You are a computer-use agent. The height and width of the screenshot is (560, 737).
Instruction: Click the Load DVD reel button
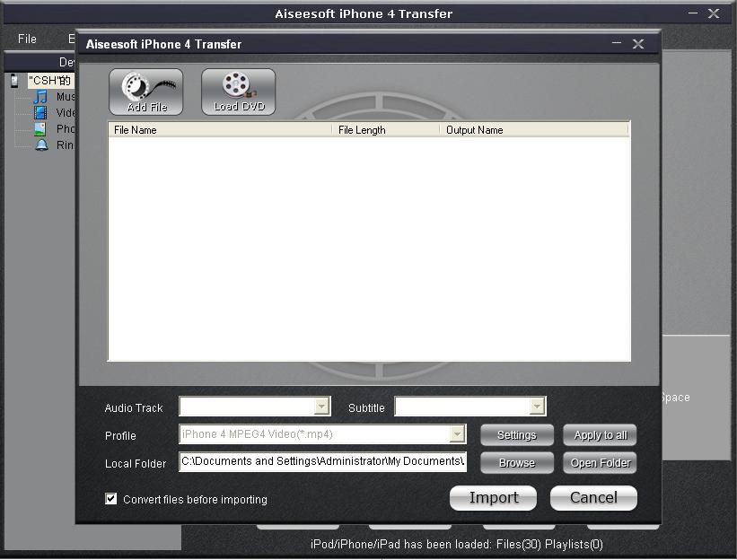(x=238, y=92)
